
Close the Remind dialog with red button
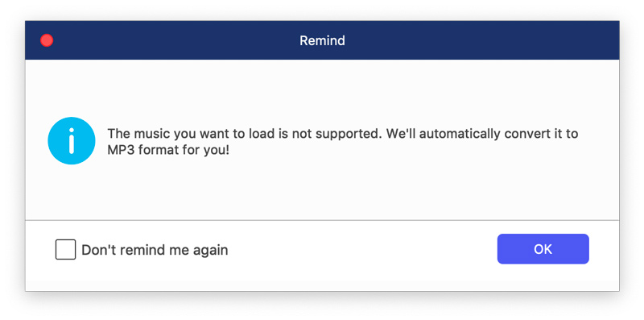point(47,40)
